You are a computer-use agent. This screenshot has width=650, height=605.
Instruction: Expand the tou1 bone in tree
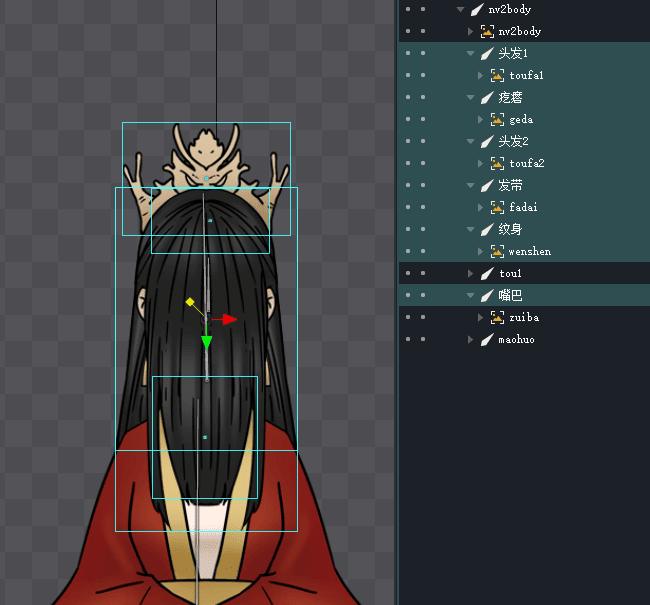point(472,274)
